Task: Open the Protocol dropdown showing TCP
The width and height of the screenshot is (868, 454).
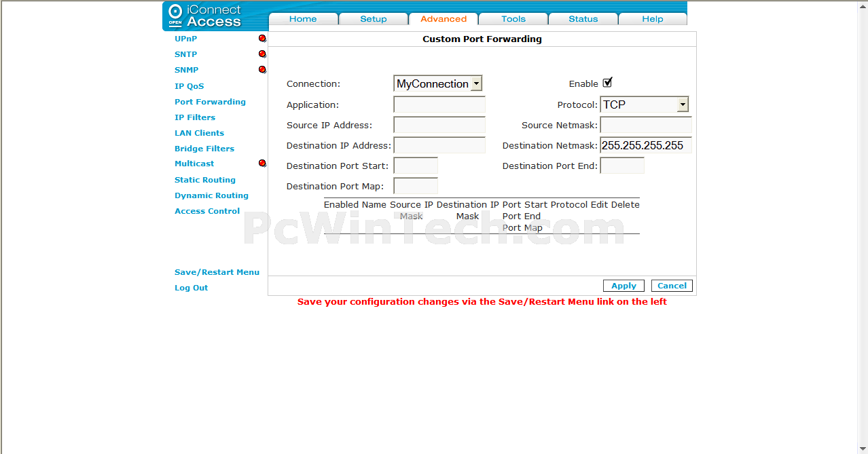Action: pos(645,105)
